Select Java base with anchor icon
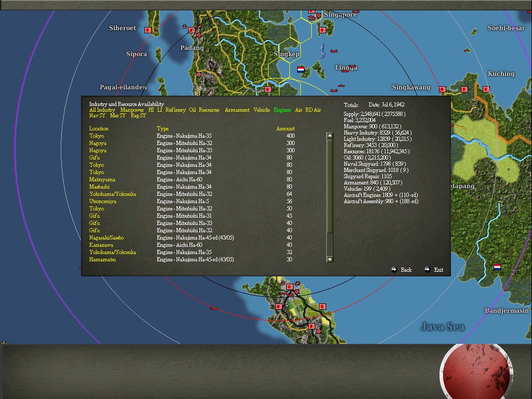532x399 pixels. click(290, 287)
